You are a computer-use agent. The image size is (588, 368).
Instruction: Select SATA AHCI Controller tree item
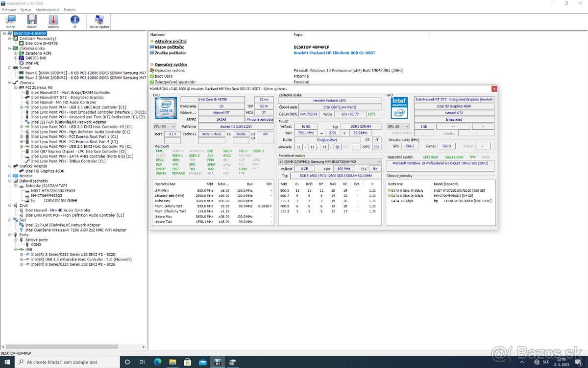82,156
